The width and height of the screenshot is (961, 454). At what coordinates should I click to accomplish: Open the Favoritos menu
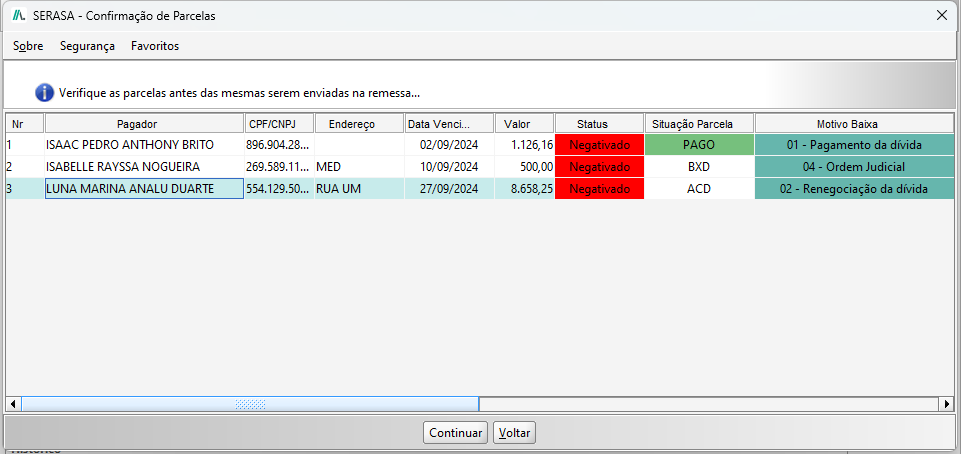[155, 46]
